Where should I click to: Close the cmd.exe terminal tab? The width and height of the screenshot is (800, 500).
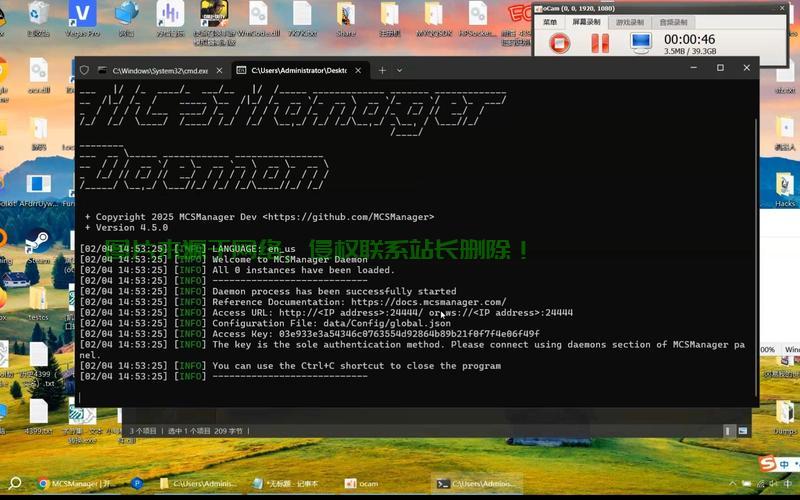click(x=219, y=70)
